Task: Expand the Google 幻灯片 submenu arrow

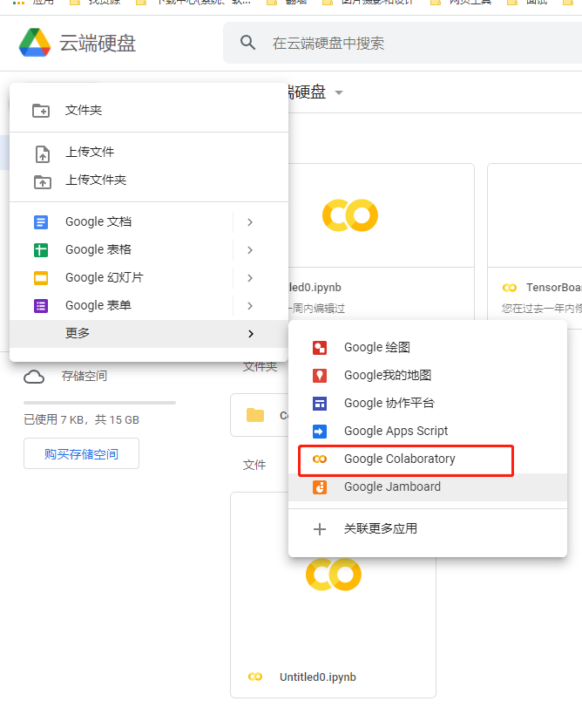Action: tap(250, 278)
